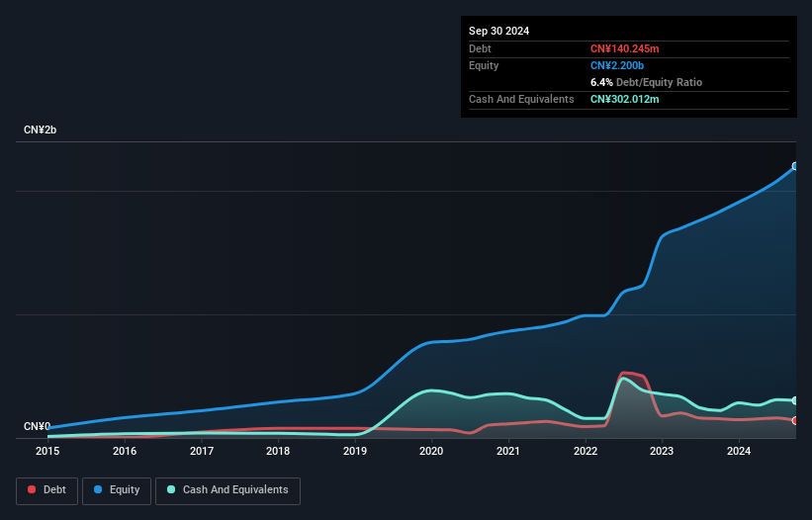Click the 2019 x-axis label
Screen dimensions: 812x520
[x=355, y=451]
